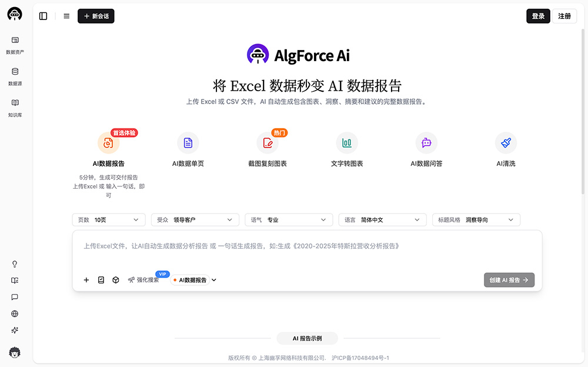Image resolution: width=588 pixels, height=367 pixels.
Task: Toggle 强化搜索 VIP option
Action: pyautogui.click(x=143, y=280)
